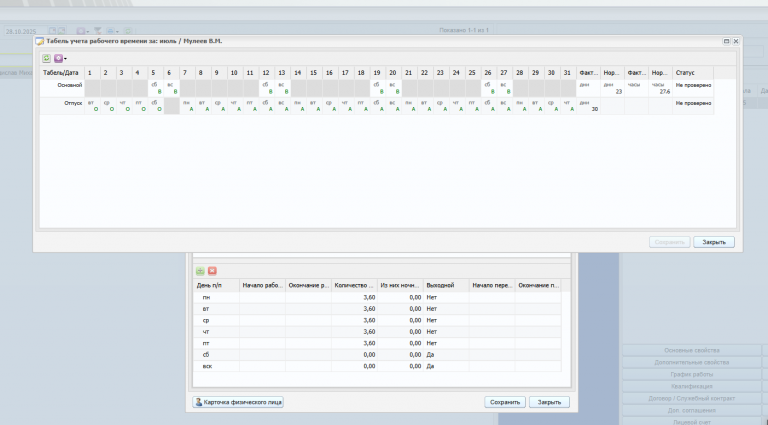Image resolution: width=768 pixels, height=425 pixels.
Task: Open the Основные свойства tab in background
Action: coord(692,351)
